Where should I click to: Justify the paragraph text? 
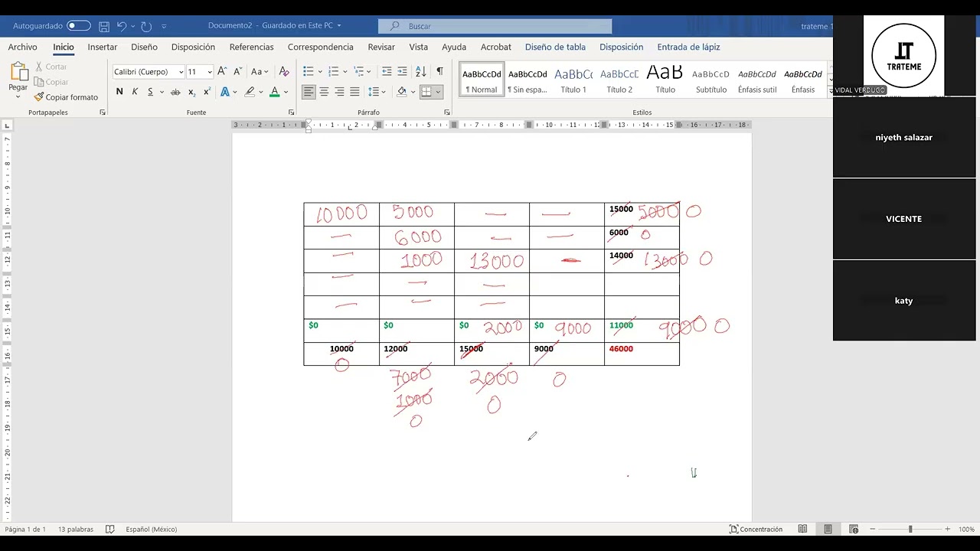pos(354,92)
